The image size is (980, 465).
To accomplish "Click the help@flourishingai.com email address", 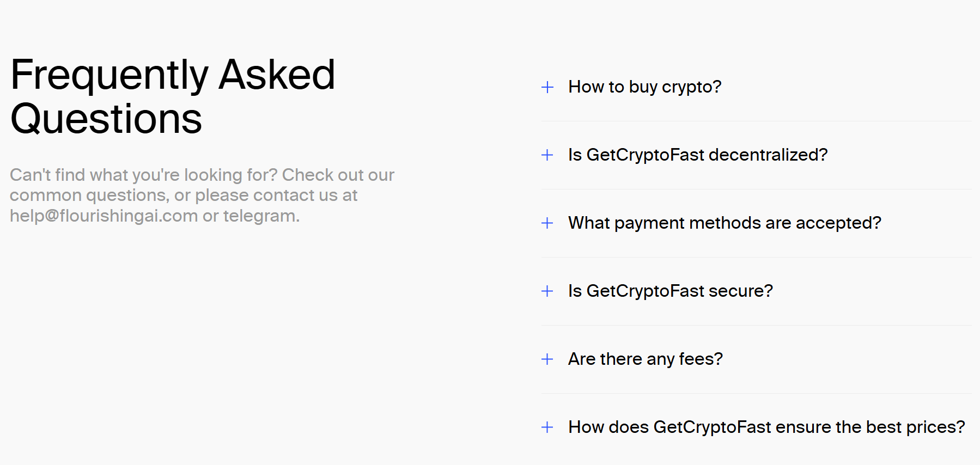I will coord(104,216).
